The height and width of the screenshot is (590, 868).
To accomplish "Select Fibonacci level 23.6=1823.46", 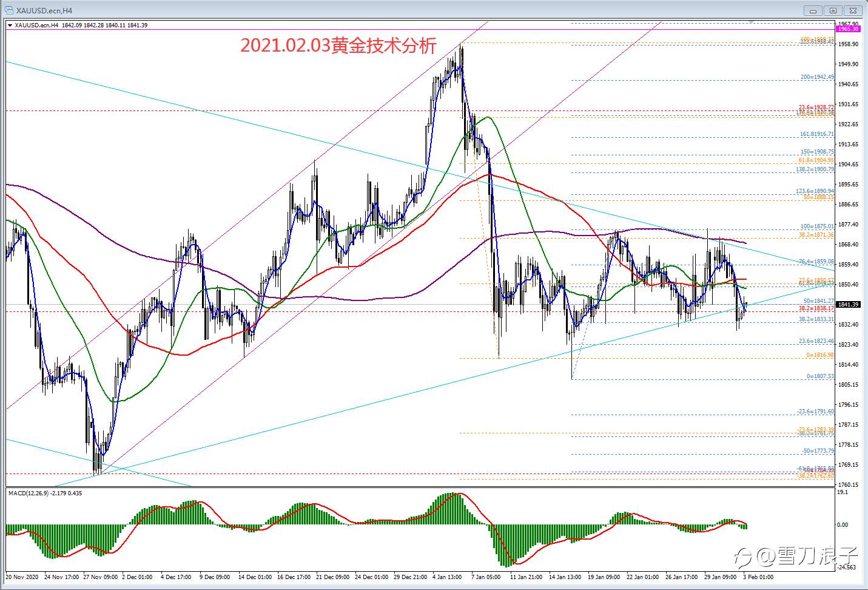I will 816,341.
